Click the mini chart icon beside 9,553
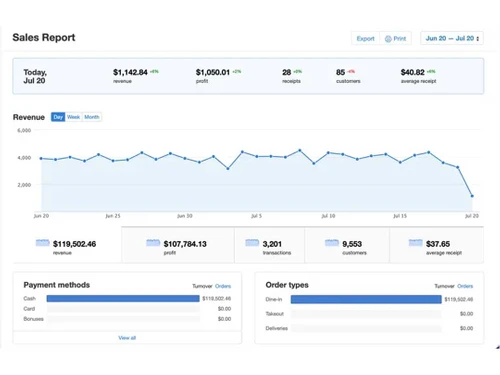 [332, 243]
